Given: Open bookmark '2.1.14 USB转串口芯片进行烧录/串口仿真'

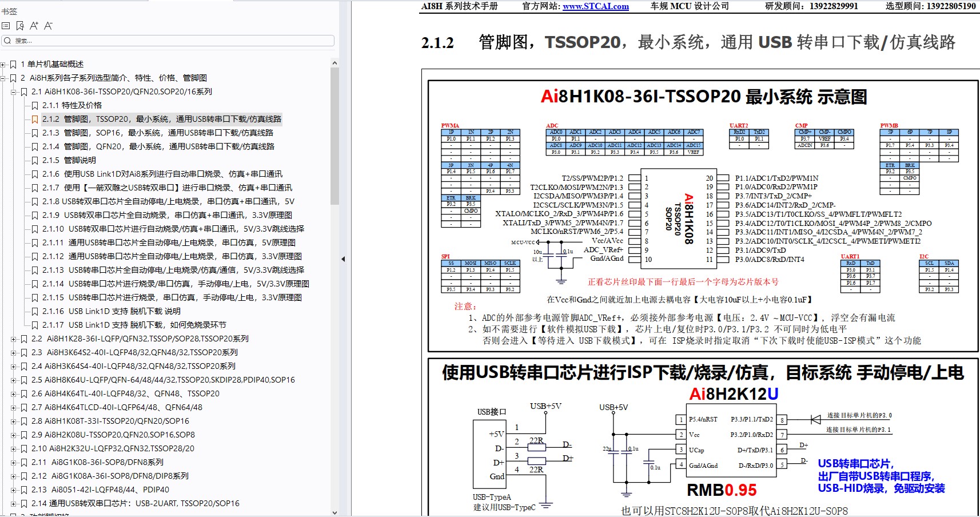Looking at the screenshot, I should pyautogui.click(x=176, y=284).
